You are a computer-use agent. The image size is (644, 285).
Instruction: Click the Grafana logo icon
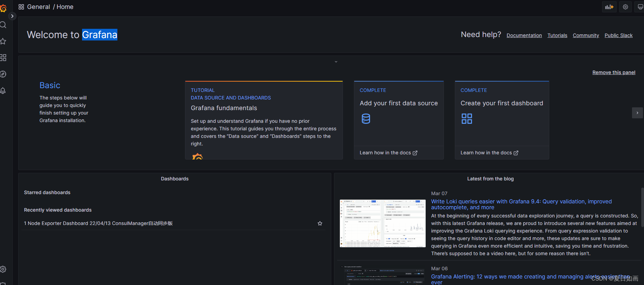click(3, 8)
